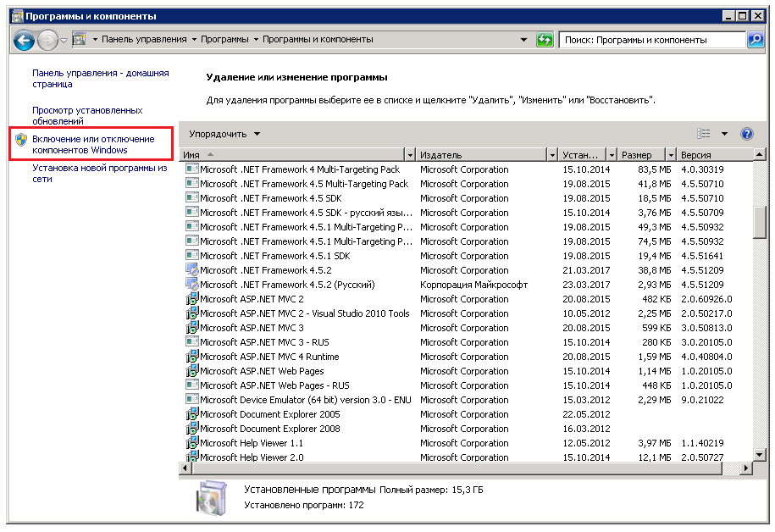Click the horizontal scrollbar left arrow
This screenshot has width=775, height=532.
click(x=185, y=468)
